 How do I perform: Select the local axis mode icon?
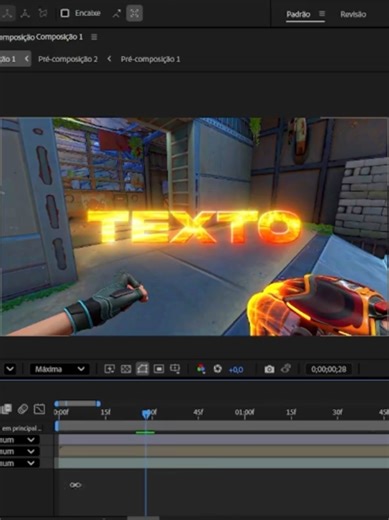coord(7,14)
